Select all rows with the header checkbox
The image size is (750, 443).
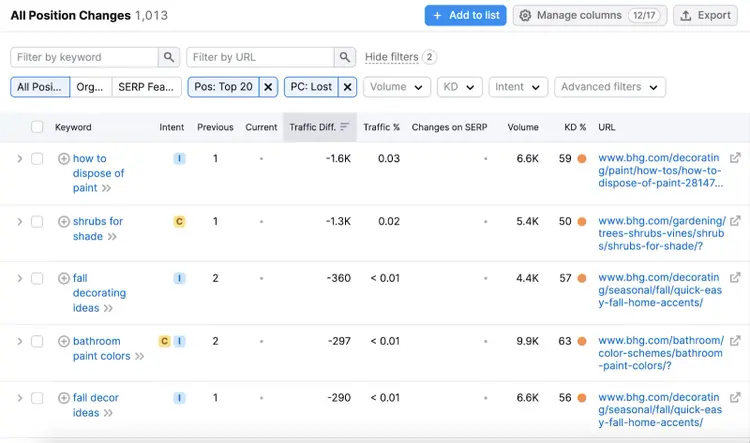tap(37, 127)
